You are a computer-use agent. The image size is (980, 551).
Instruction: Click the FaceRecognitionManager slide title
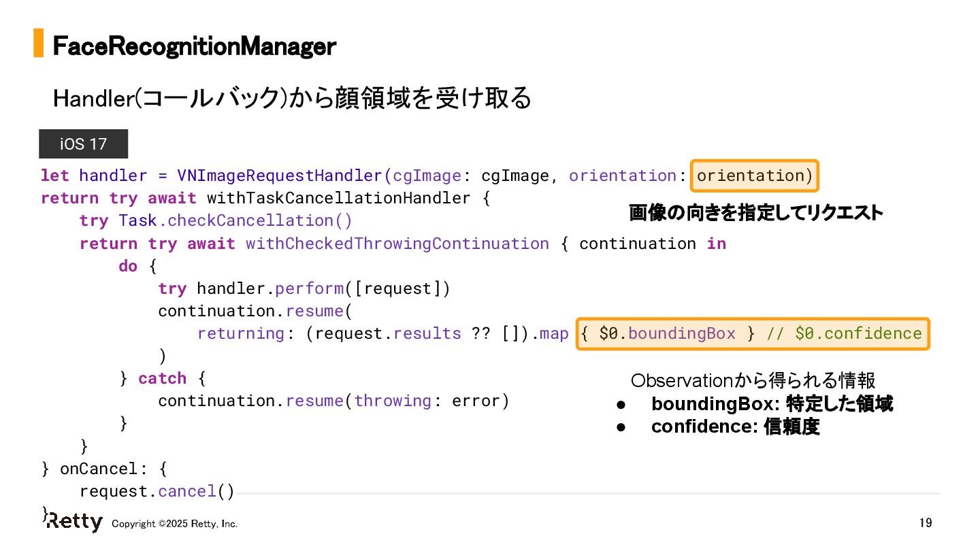pos(194,46)
